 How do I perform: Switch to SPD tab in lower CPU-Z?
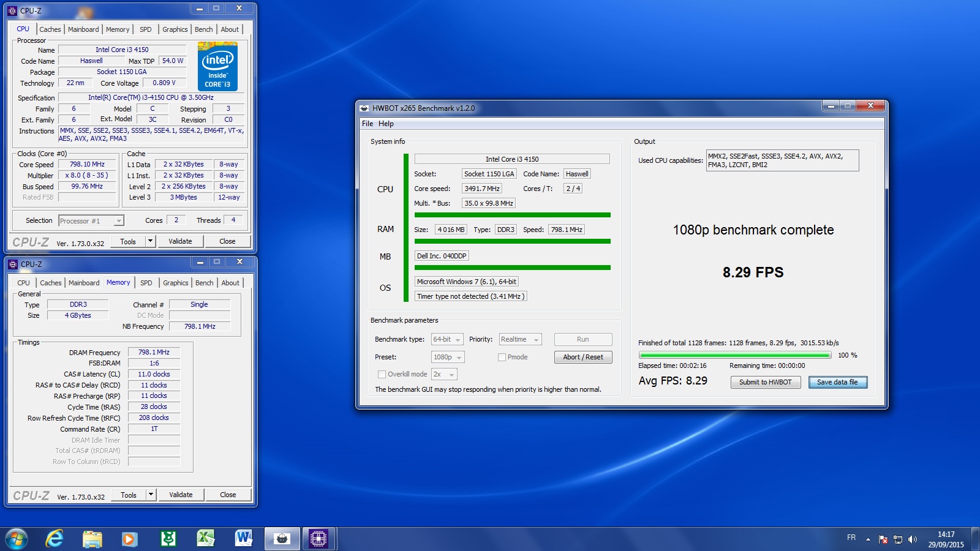pos(146,283)
